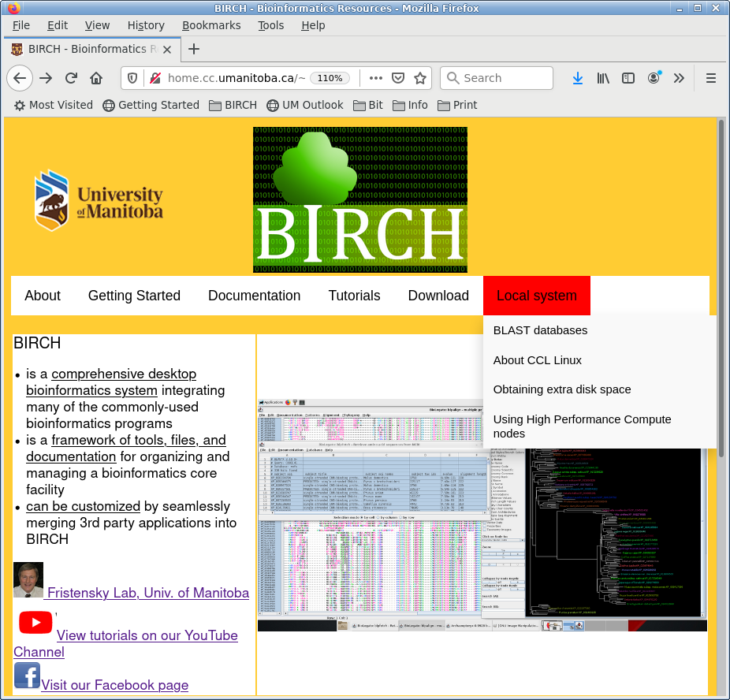
Task: Open the Firefox hamburger menu
Action: [x=711, y=78]
